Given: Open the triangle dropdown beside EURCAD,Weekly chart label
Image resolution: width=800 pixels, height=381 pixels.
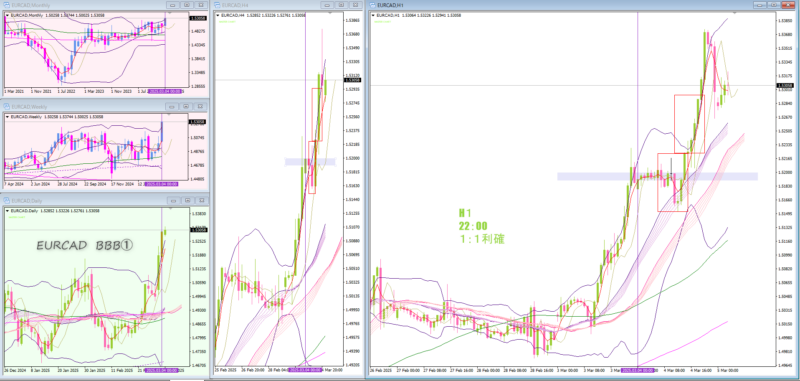Looking at the screenshot, I should click(7, 117).
